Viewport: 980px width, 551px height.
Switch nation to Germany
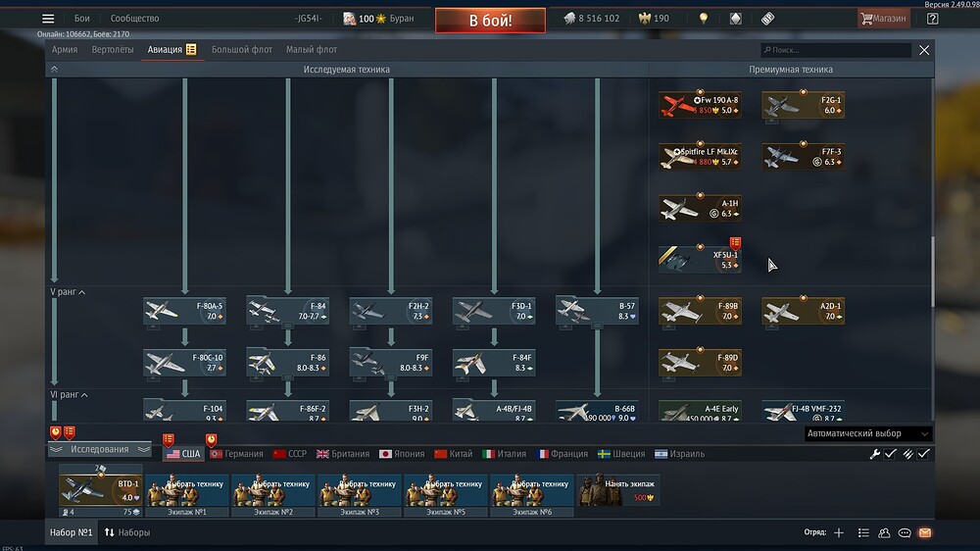pos(237,454)
